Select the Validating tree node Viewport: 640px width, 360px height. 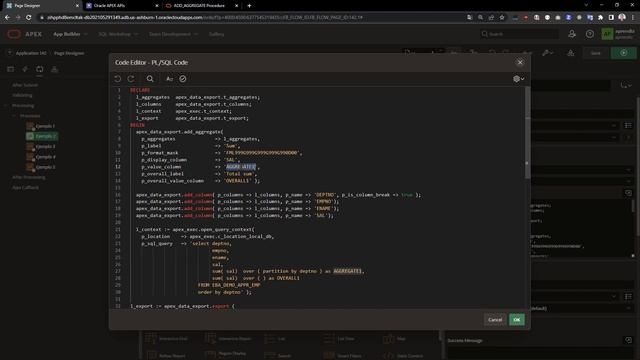pyautogui.click(x=22, y=95)
